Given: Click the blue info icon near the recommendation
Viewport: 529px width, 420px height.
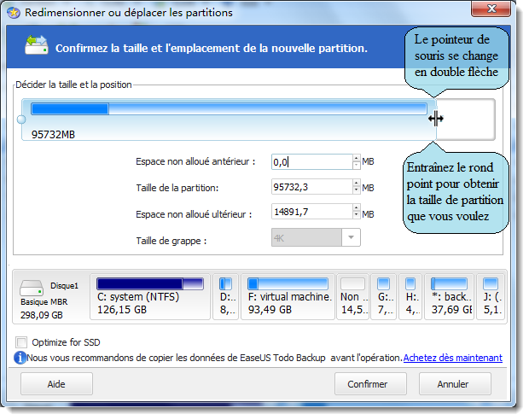Looking at the screenshot, I should pos(20,358).
